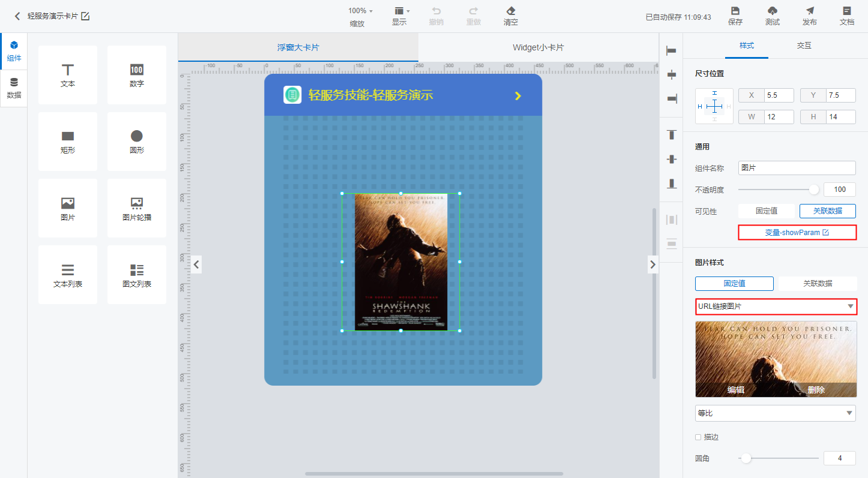Open the Widget小卡片 tab
Screen dimensions: 868x478
coord(538,47)
